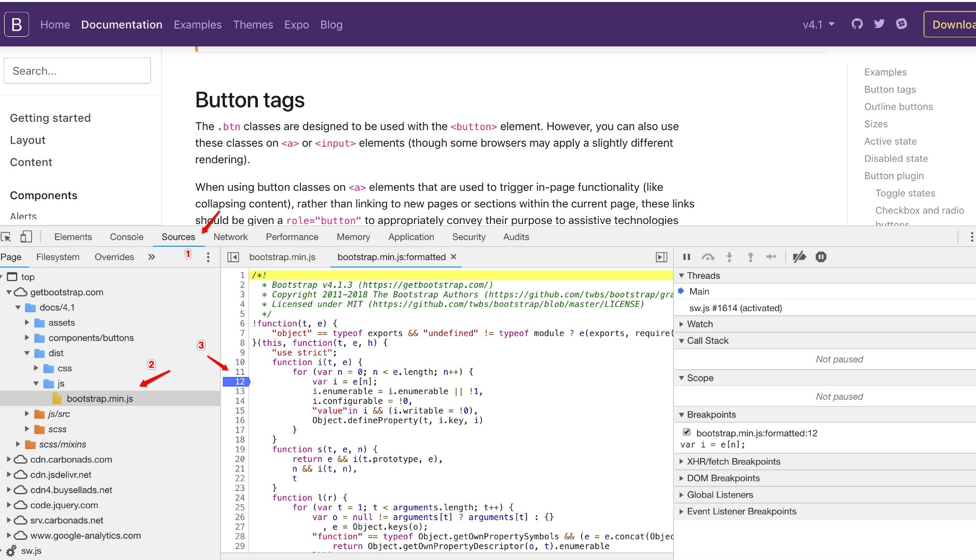Expand the components/buttons folder

tap(27, 338)
